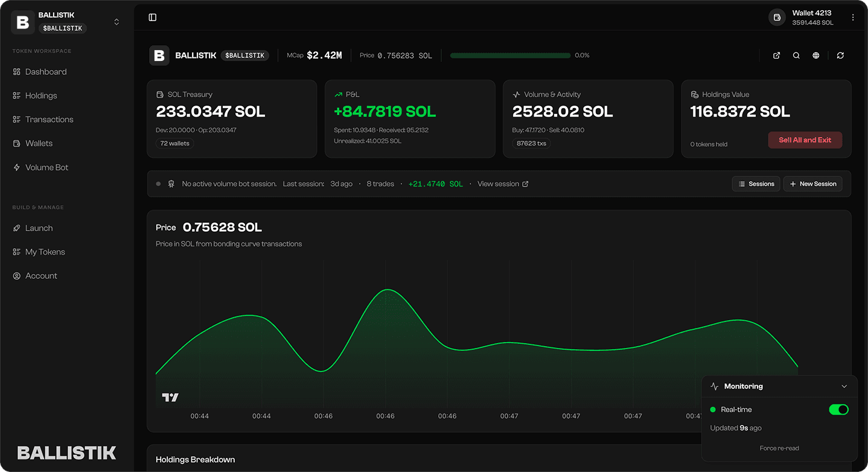Click the TradingView logo on chart
Image resolution: width=868 pixels, height=472 pixels.
click(x=170, y=397)
